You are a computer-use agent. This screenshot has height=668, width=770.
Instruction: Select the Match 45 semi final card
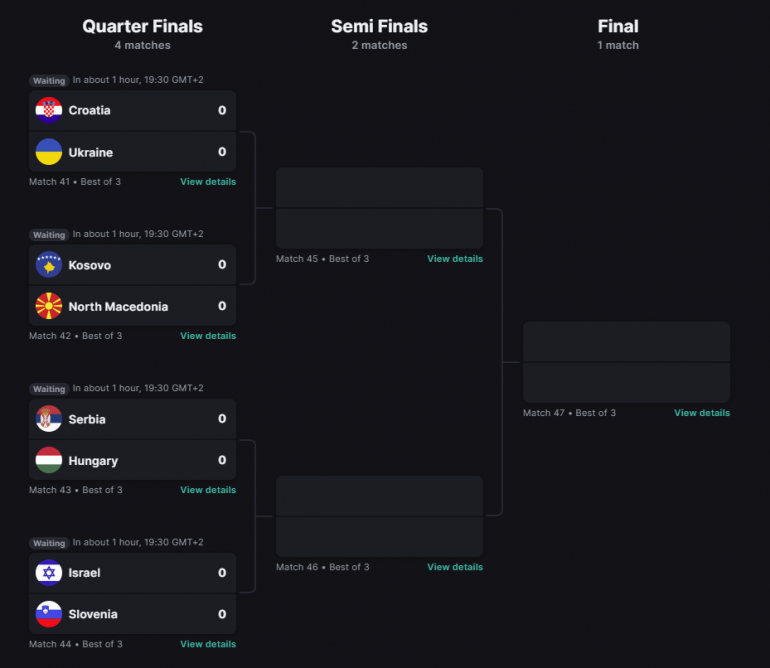tap(379, 208)
